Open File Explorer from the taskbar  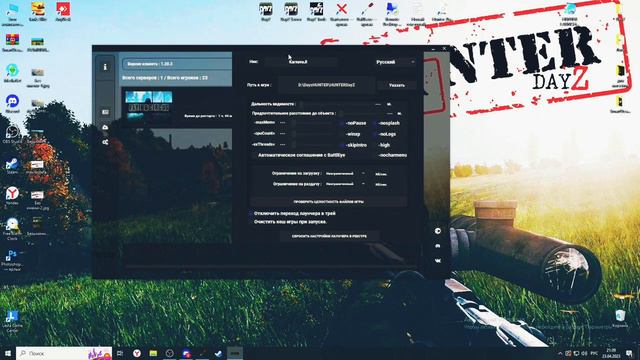click(x=153, y=353)
